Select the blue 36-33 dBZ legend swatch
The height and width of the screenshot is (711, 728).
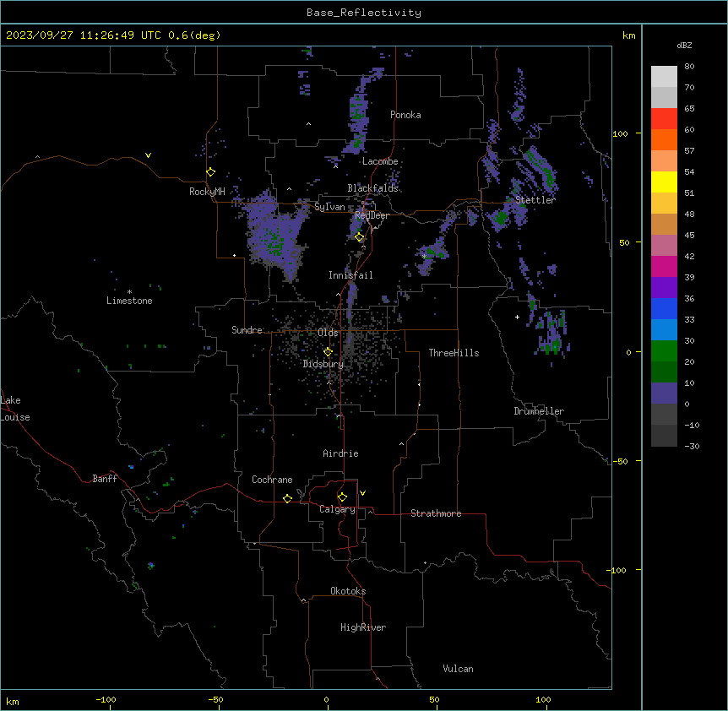coord(664,309)
